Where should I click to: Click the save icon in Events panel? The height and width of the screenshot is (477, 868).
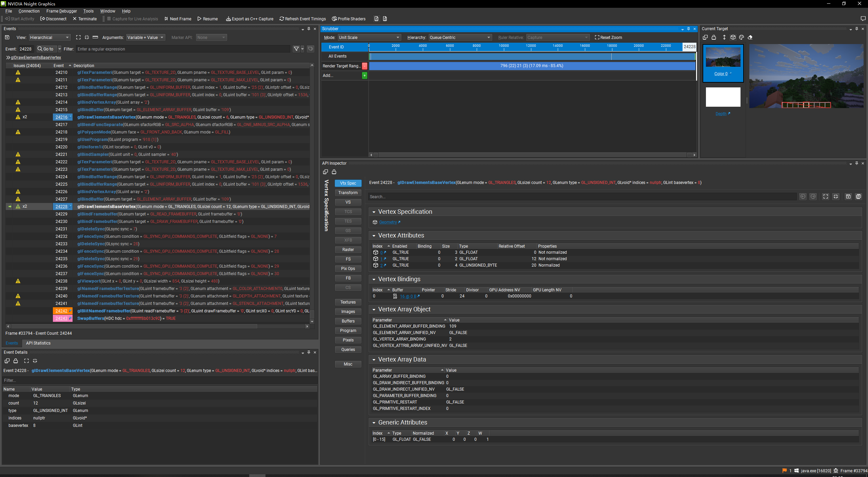click(7, 38)
